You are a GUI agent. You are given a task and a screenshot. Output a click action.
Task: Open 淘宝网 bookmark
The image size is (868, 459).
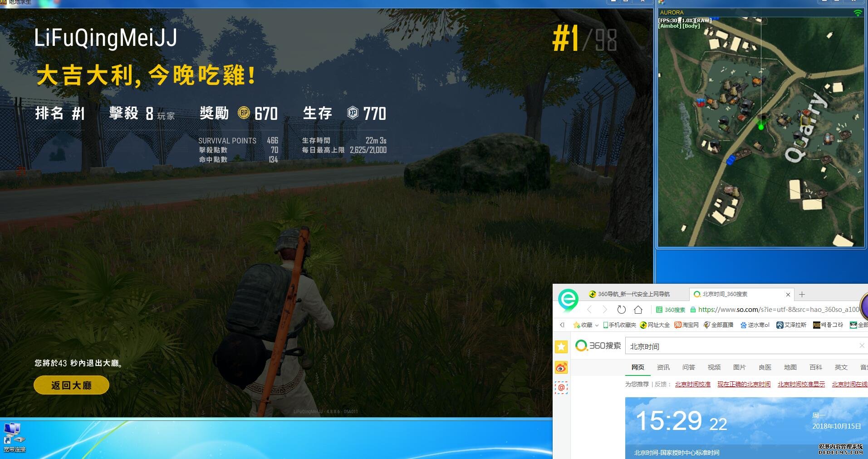(x=687, y=325)
